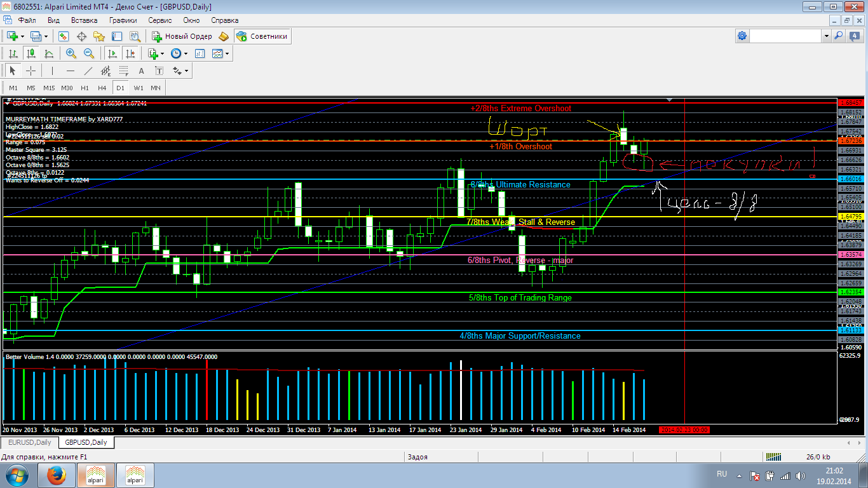The height and width of the screenshot is (488, 868).
Task: Switch to the M30 timeframe
Action: click(x=67, y=88)
